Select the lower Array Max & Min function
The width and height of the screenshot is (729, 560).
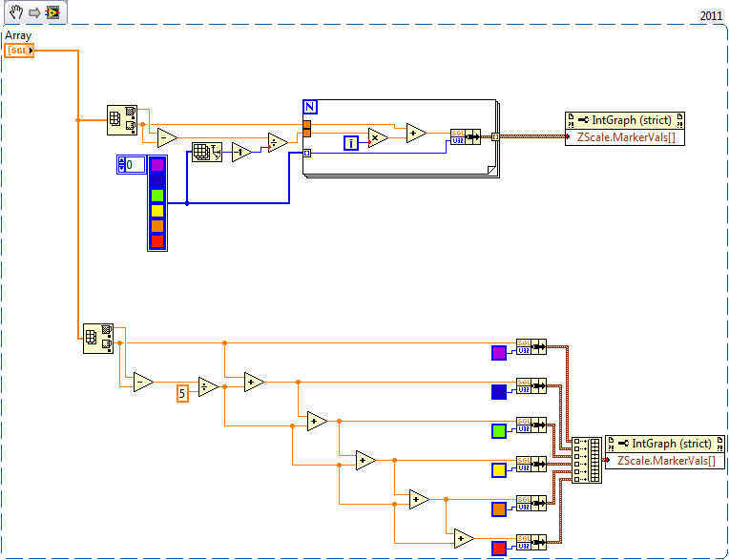[98, 339]
